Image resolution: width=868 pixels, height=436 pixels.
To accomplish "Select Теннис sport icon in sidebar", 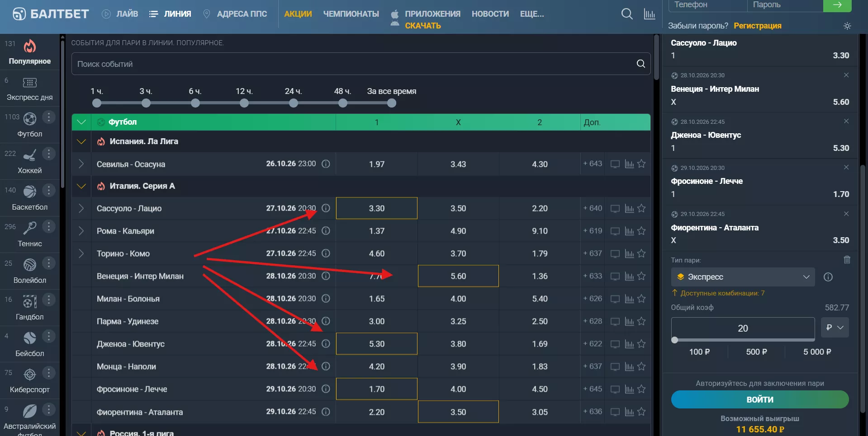I will pyautogui.click(x=30, y=228).
